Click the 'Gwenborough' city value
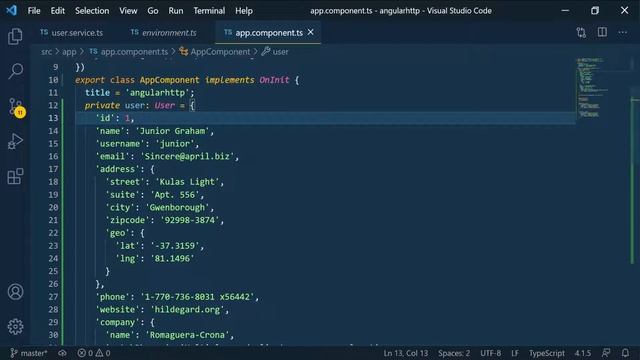Viewport: 640px width, 360px height. point(177,207)
